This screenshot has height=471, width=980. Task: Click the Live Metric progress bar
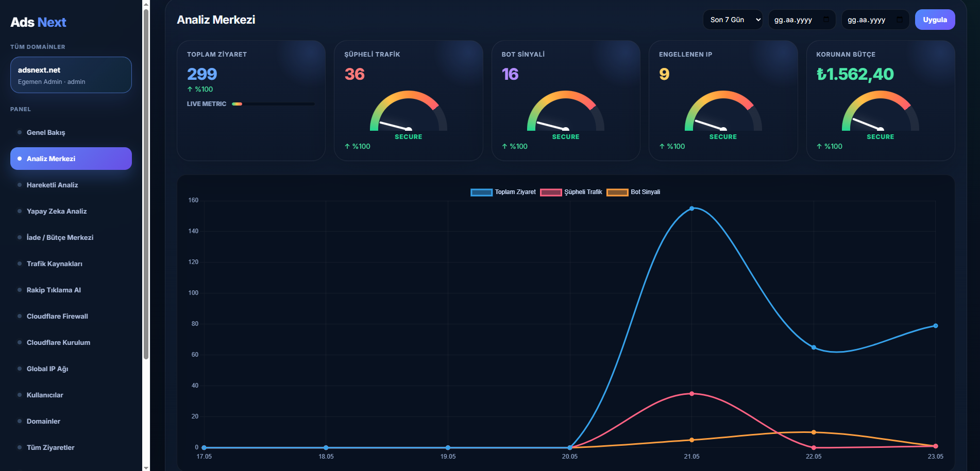[x=273, y=104]
